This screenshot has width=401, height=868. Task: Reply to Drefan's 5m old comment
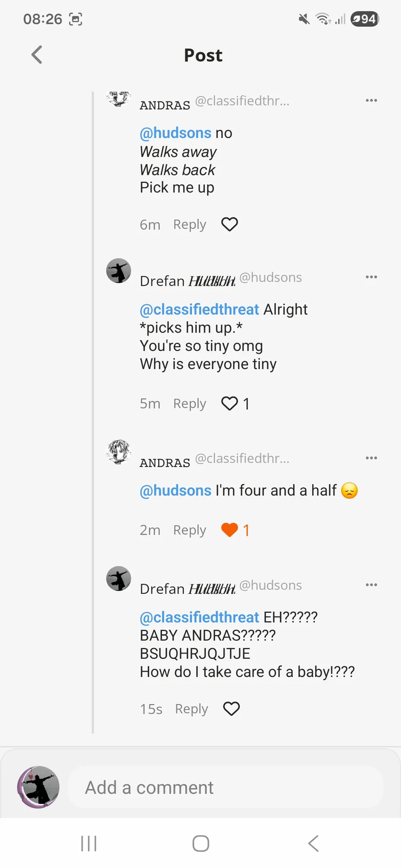click(189, 404)
